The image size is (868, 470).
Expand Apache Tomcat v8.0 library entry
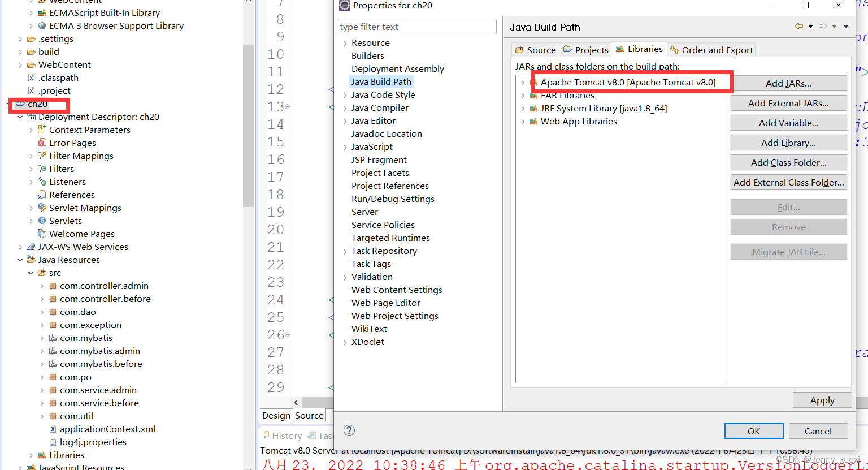point(523,83)
